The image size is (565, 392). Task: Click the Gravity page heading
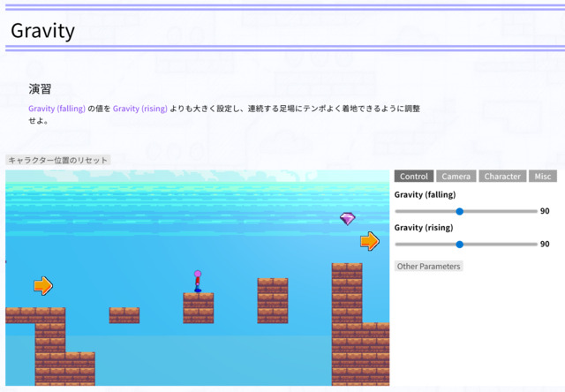[43, 31]
